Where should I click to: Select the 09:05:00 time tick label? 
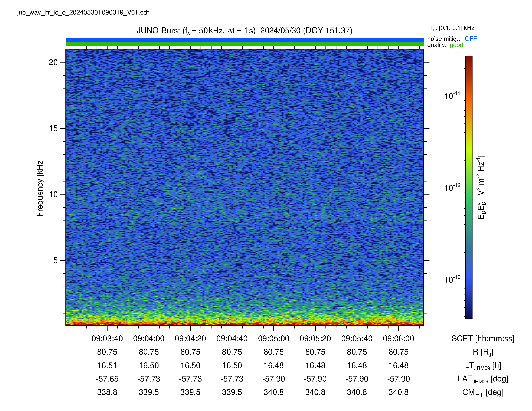point(274,338)
